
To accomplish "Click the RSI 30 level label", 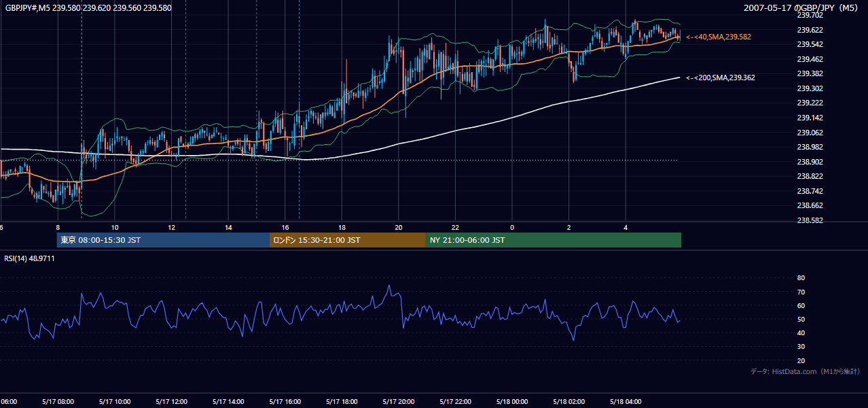I will tap(801, 347).
